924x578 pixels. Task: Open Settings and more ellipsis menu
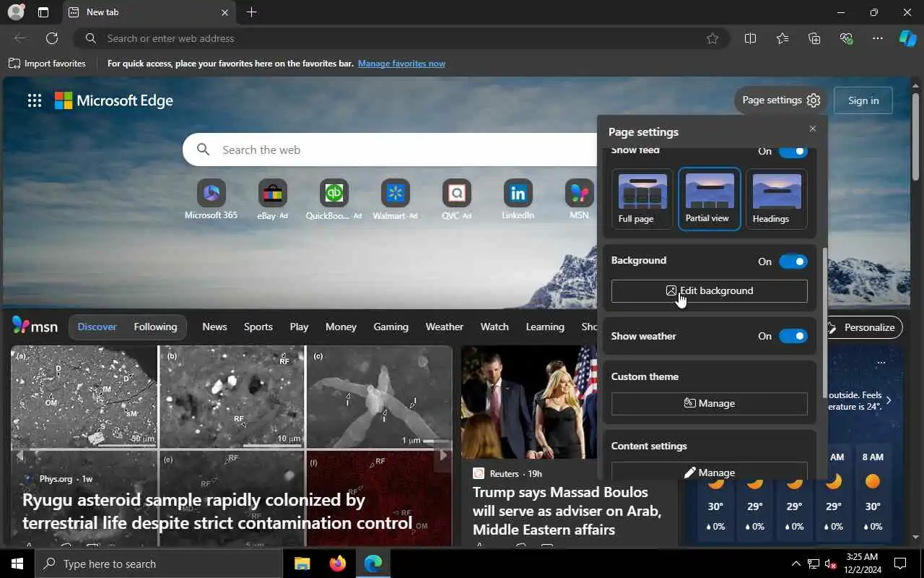(877, 38)
